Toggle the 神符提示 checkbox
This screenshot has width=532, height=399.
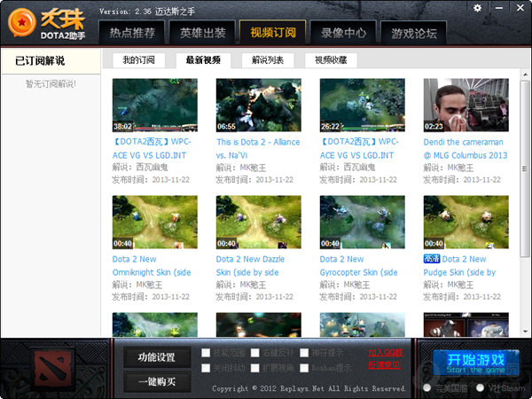coord(304,353)
